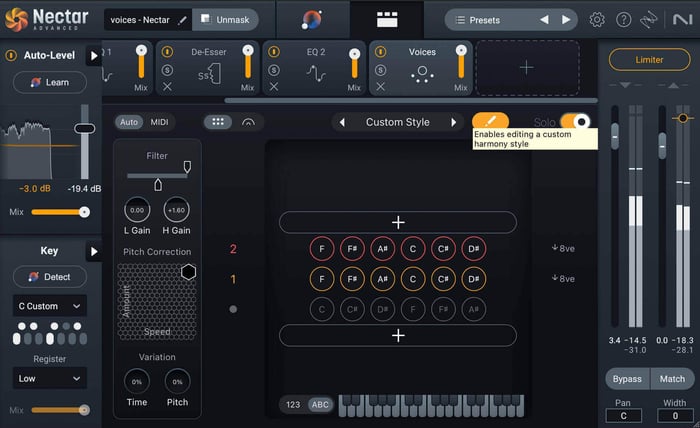Select voice 1 note D#

[474, 279]
